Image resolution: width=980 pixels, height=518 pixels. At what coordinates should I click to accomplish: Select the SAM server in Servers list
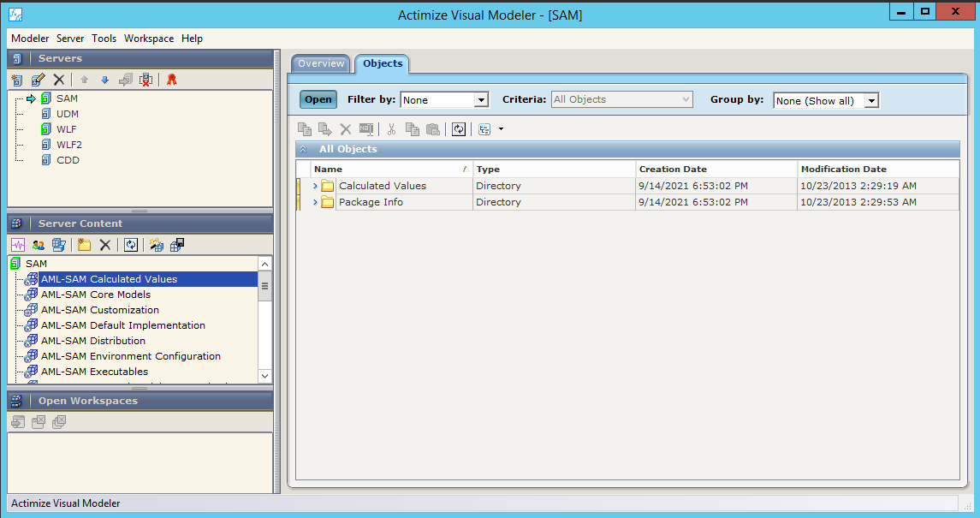[x=67, y=98]
